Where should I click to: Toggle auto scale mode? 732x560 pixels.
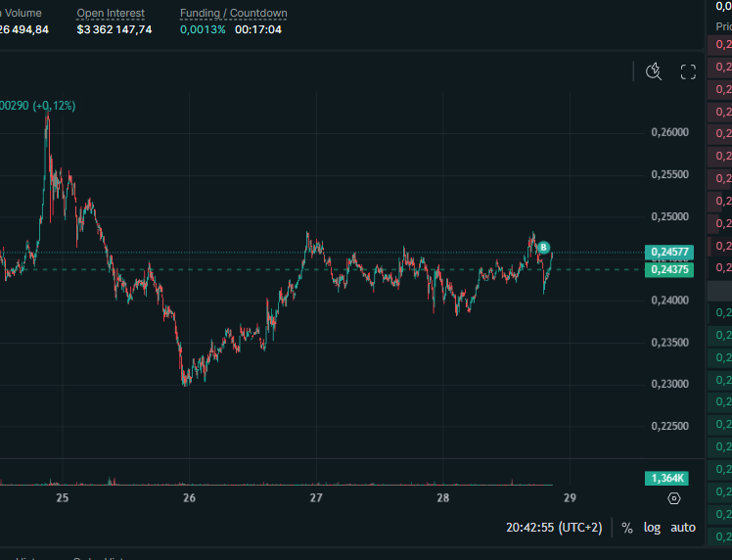pyautogui.click(x=683, y=528)
